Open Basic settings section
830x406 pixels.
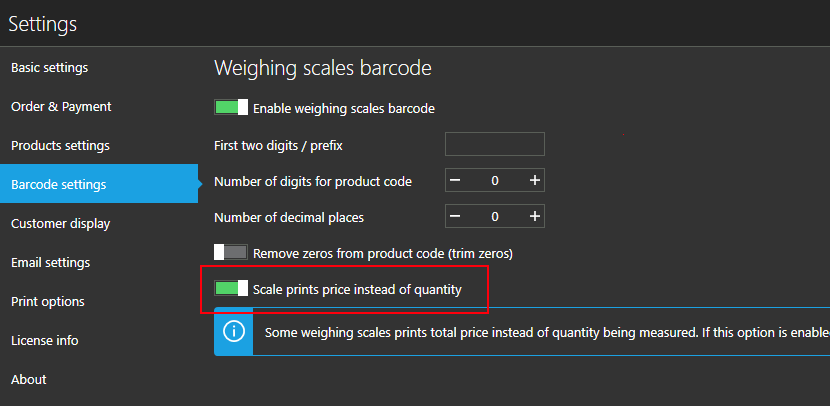click(50, 68)
